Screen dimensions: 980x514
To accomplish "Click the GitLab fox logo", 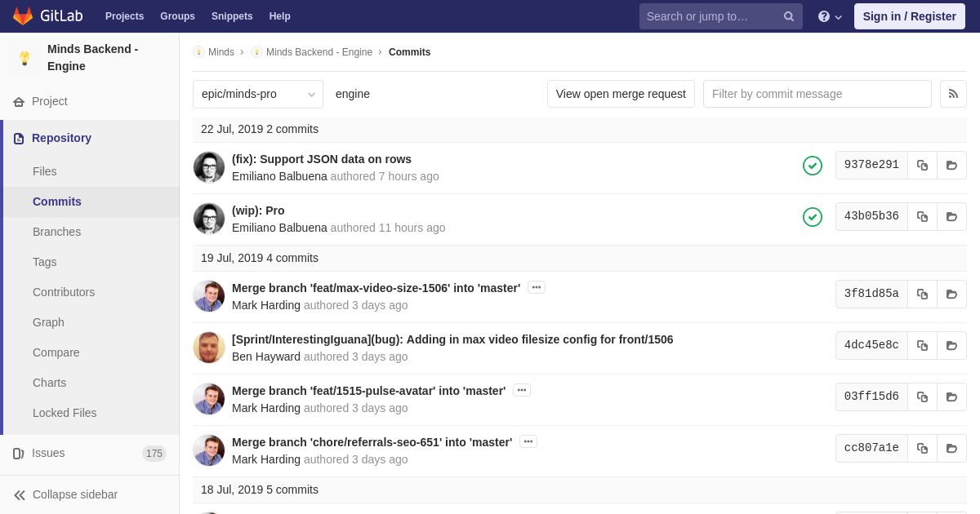I will pos(23,16).
